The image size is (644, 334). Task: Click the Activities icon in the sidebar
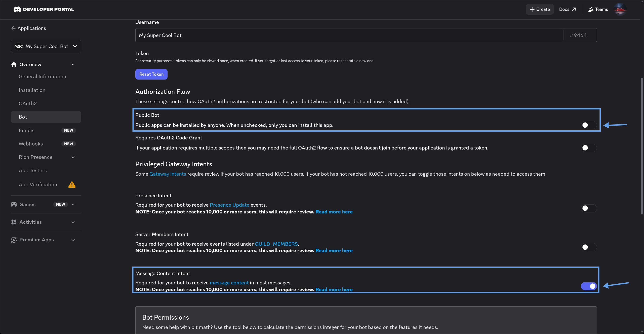tap(14, 222)
